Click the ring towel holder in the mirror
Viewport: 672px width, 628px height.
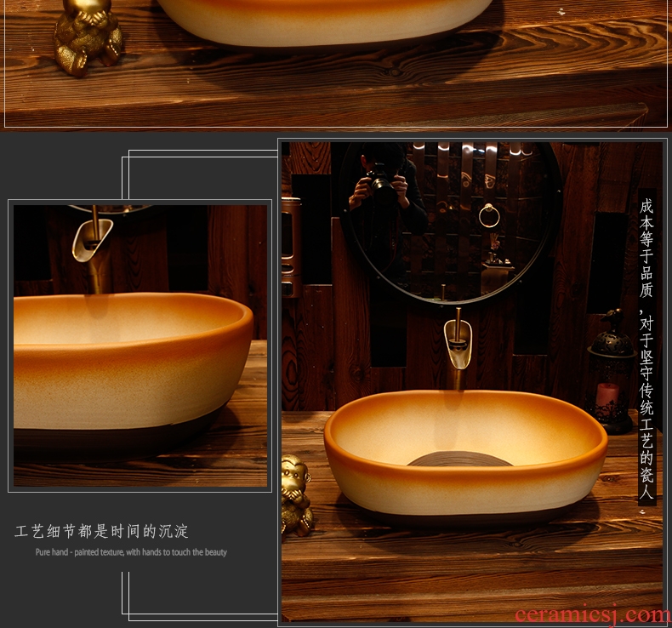tap(489, 216)
